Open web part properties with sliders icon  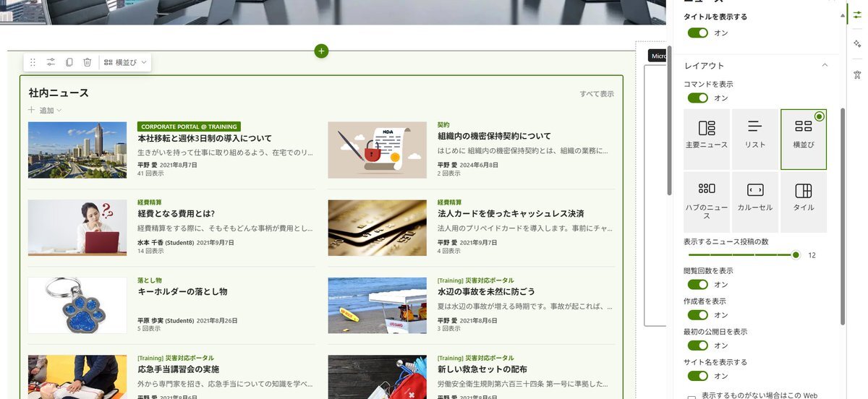click(51, 62)
